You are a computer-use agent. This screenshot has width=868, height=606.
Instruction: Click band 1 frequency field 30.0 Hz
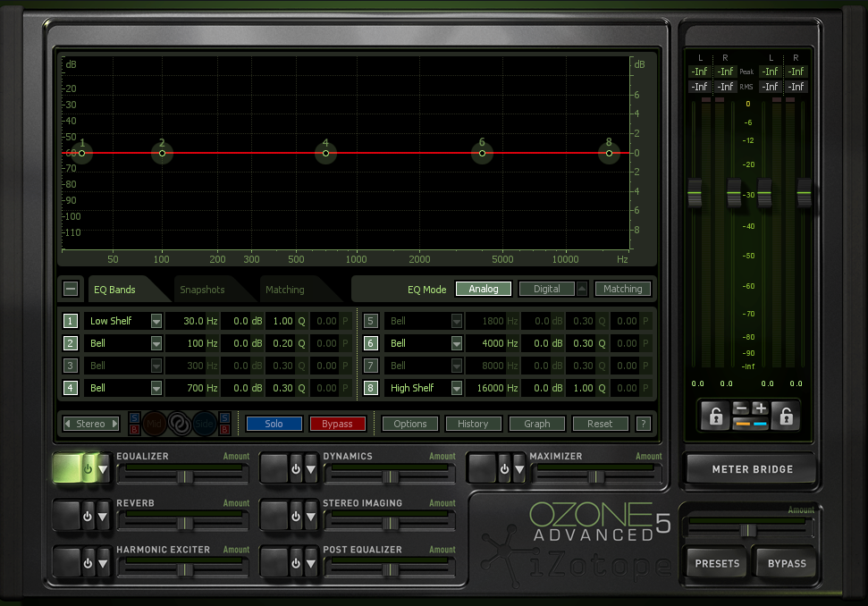(192, 321)
